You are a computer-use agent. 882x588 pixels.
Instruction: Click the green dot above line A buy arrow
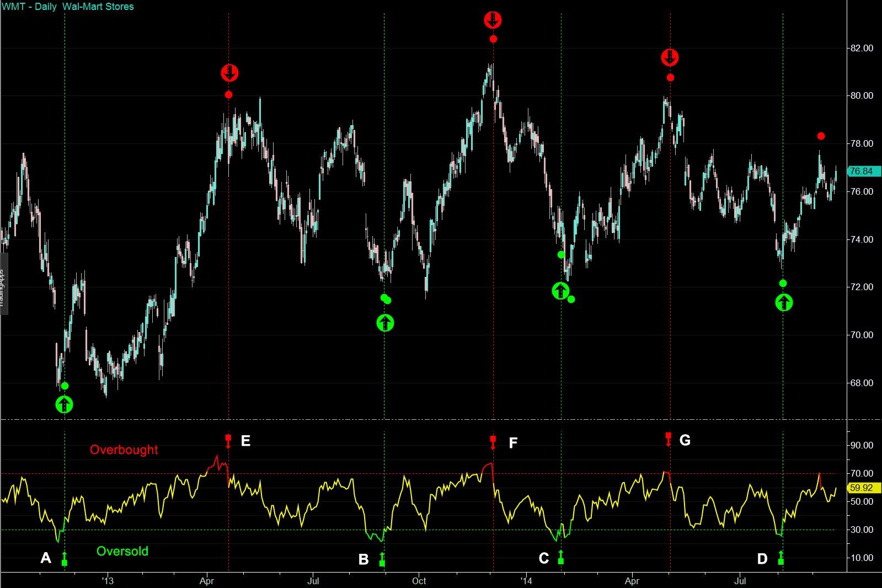[x=65, y=386]
